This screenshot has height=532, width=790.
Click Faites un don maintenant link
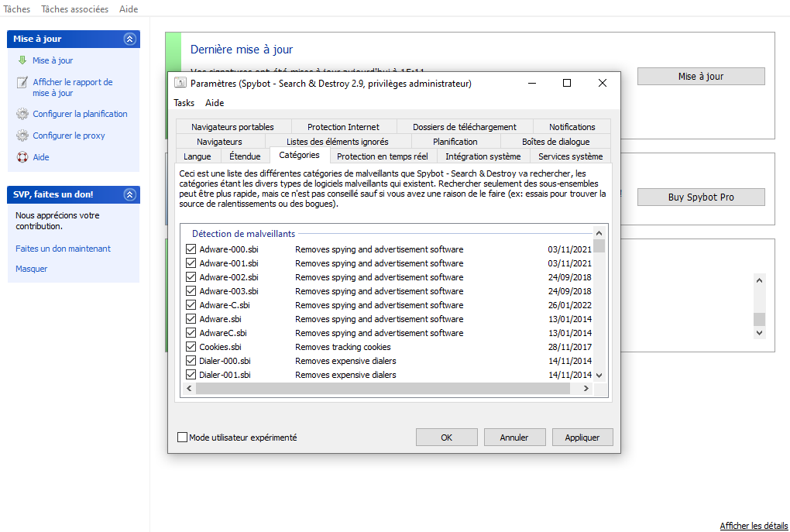click(x=63, y=249)
